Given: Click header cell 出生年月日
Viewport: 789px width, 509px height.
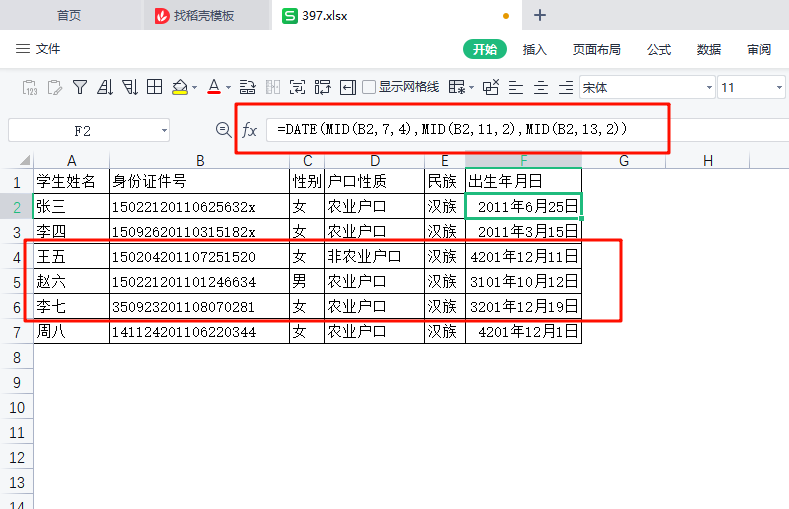Looking at the screenshot, I should click(524, 181).
